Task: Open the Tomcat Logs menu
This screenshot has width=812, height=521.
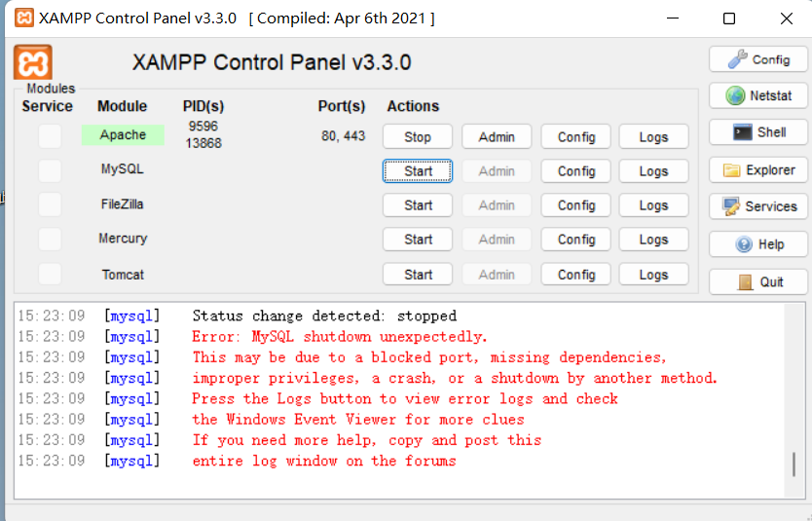Action: 653,274
